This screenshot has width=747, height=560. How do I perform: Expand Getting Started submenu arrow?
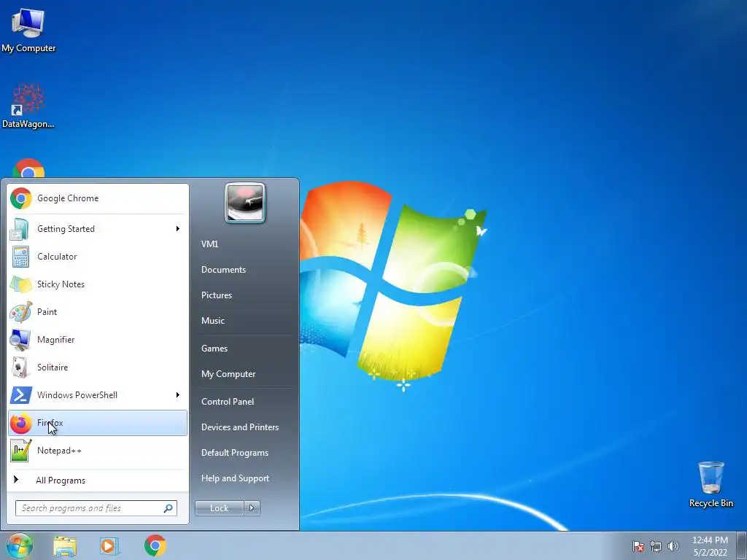click(178, 229)
